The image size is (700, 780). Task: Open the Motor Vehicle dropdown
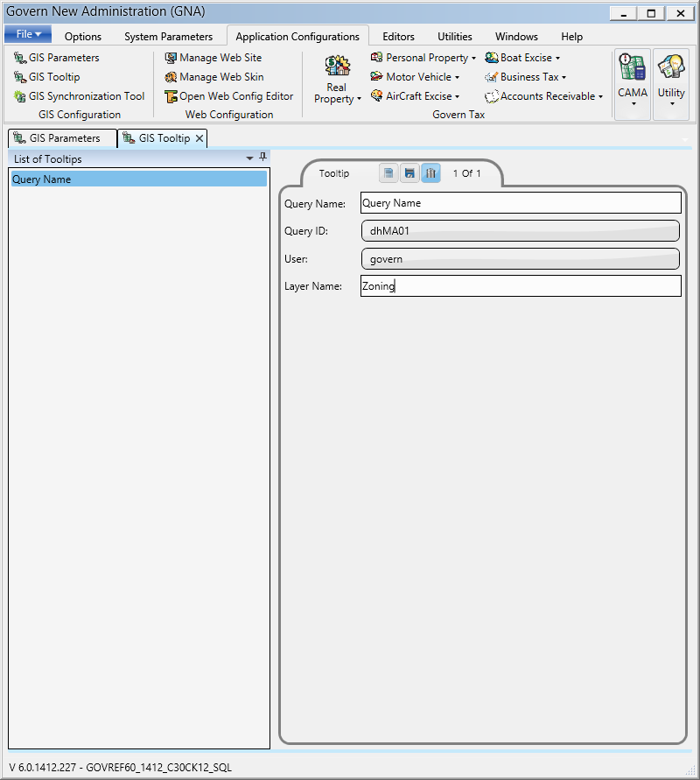pos(415,77)
